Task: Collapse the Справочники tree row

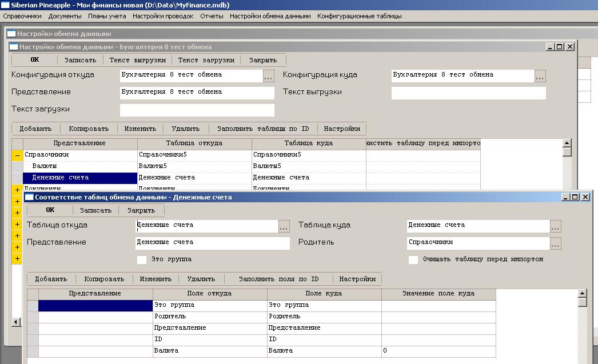Action: click(17, 154)
